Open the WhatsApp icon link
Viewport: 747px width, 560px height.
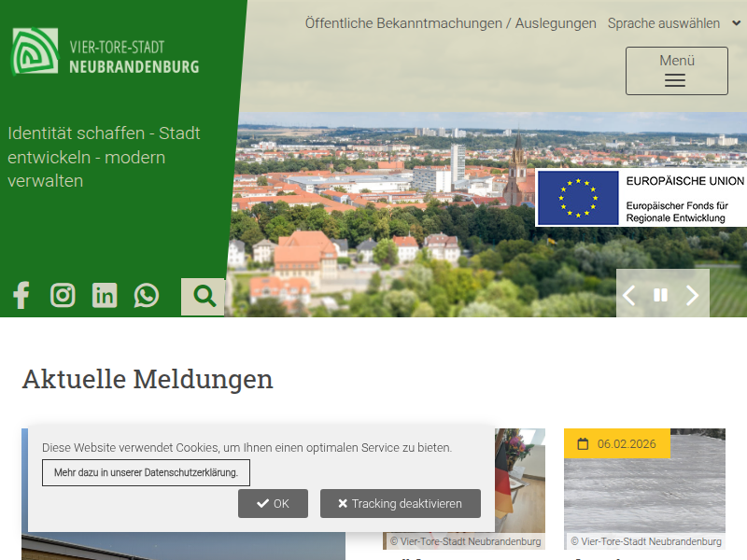[147, 296]
